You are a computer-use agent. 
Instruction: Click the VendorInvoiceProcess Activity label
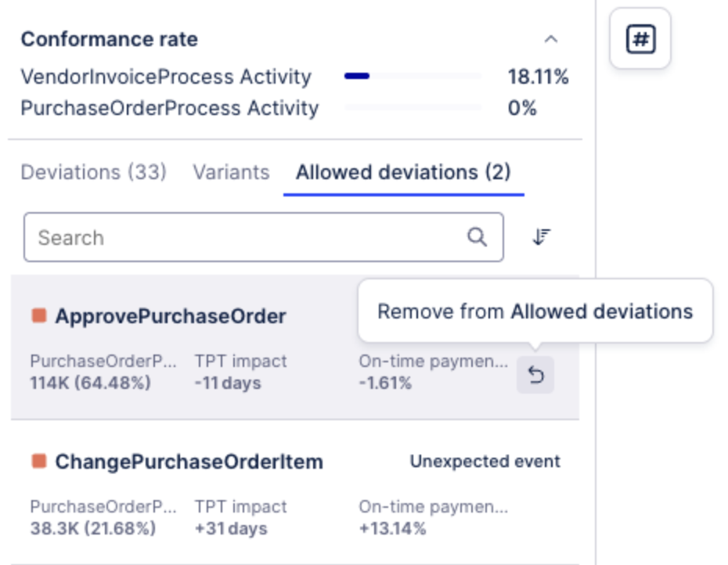click(166, 77)
